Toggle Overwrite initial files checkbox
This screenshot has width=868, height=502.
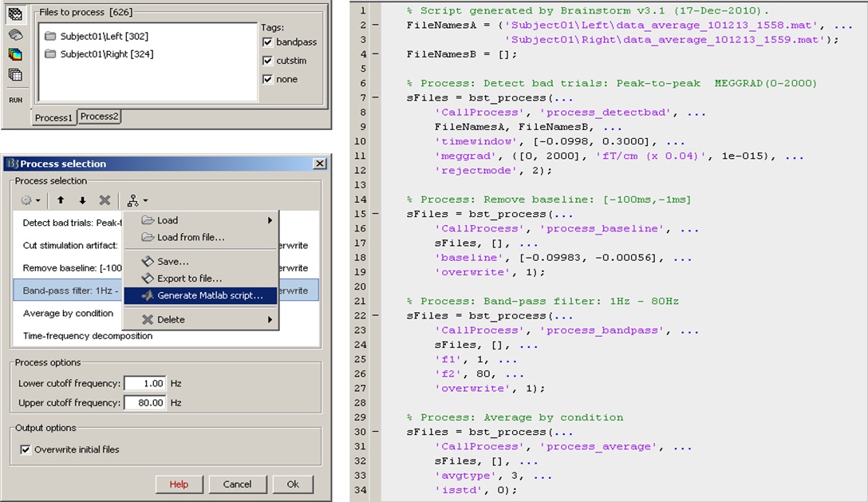click(x=25, y=449)
